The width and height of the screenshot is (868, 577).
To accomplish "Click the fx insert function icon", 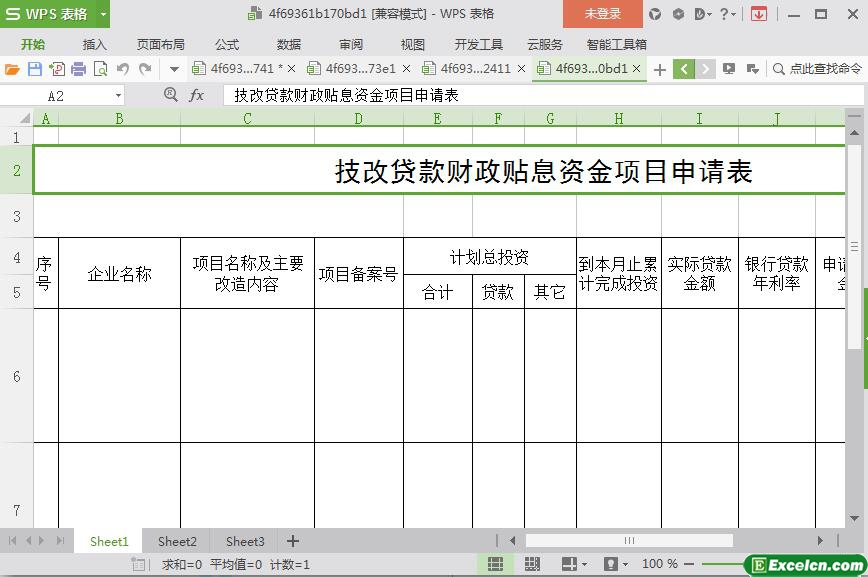I will [x=197, y=95].
